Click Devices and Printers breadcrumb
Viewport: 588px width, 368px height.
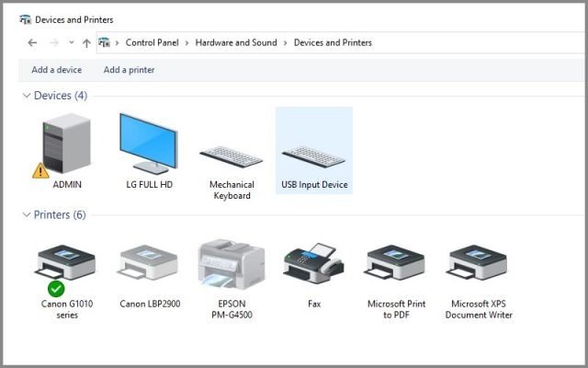333,43
